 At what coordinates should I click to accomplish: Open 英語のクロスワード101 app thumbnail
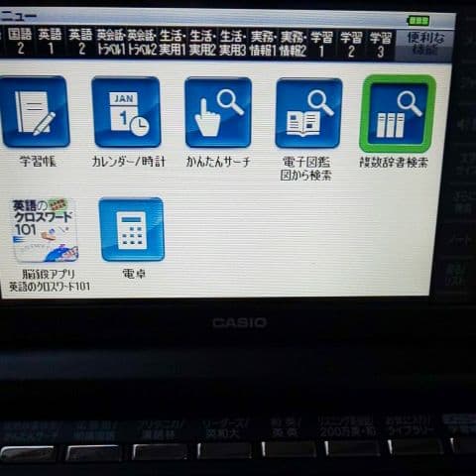pos(45,230)
